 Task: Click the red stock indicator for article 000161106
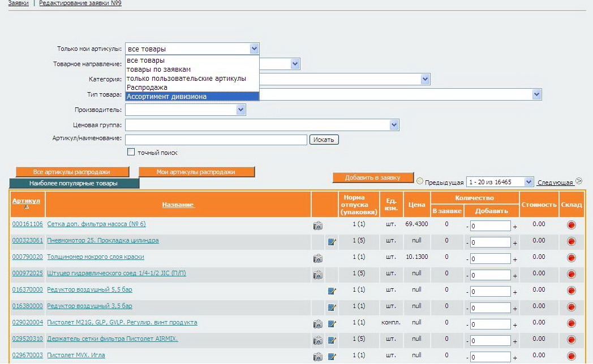571,225
